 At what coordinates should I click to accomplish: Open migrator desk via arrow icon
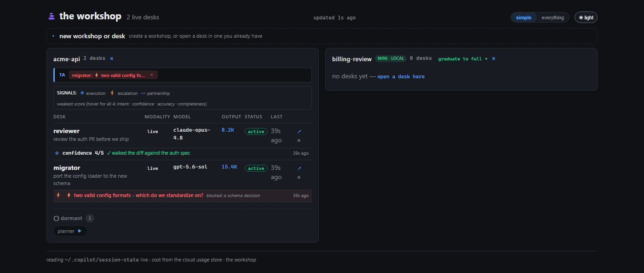point(299,168)
